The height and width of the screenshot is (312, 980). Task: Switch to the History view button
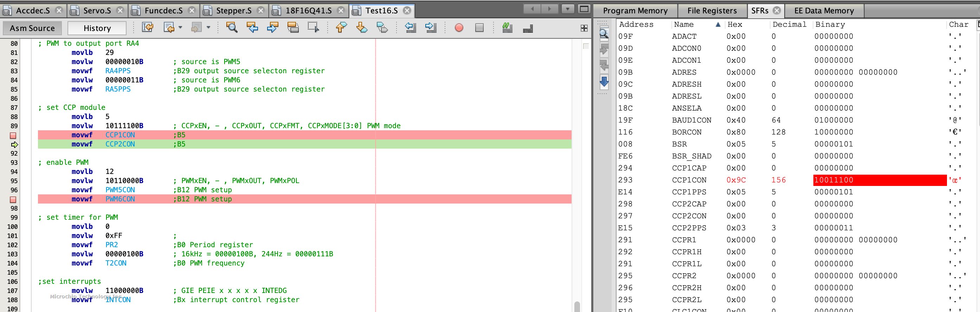(97, 28)
